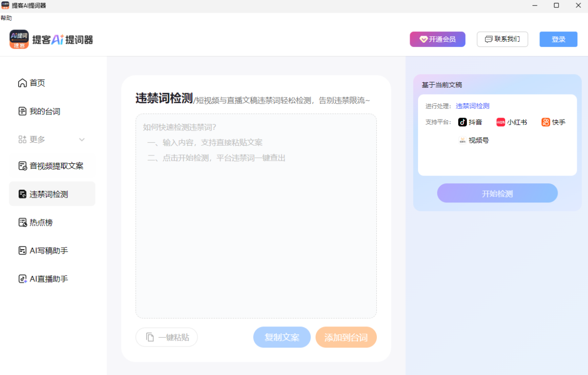588x375 pixels.
Task: Click the 基于当前文稿 heading
Action: point(441,85)
